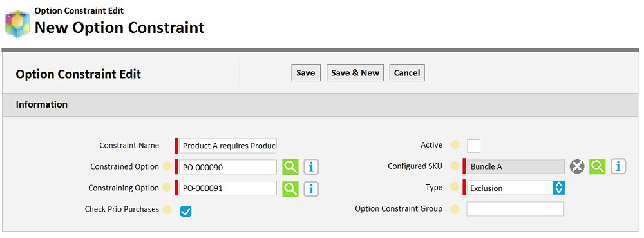
Task: Cancel the option constraint edit
Action: coord(407,73)
